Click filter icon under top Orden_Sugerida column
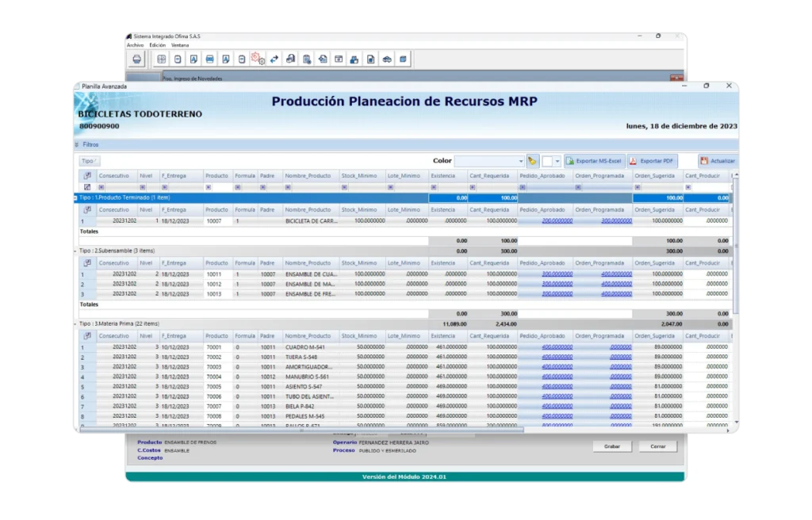Screen dimensions: 812x520 pyautogui.click(x=638, y=188)
